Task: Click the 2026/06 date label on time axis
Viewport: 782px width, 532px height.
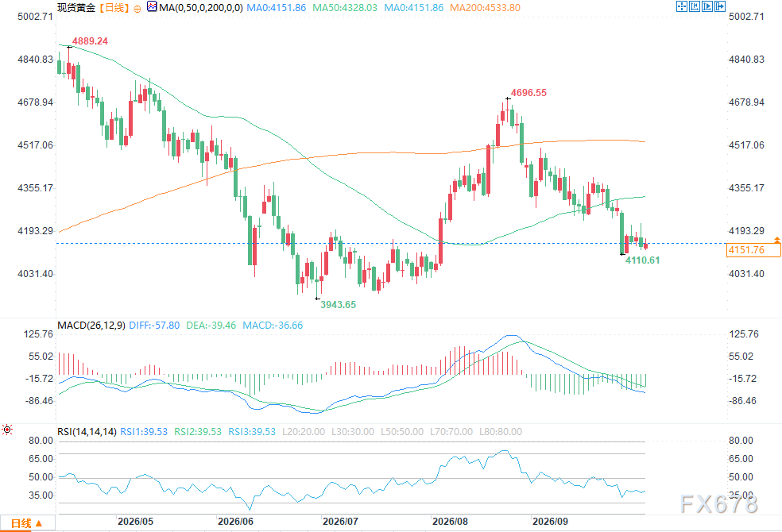Action: point(236,522)
